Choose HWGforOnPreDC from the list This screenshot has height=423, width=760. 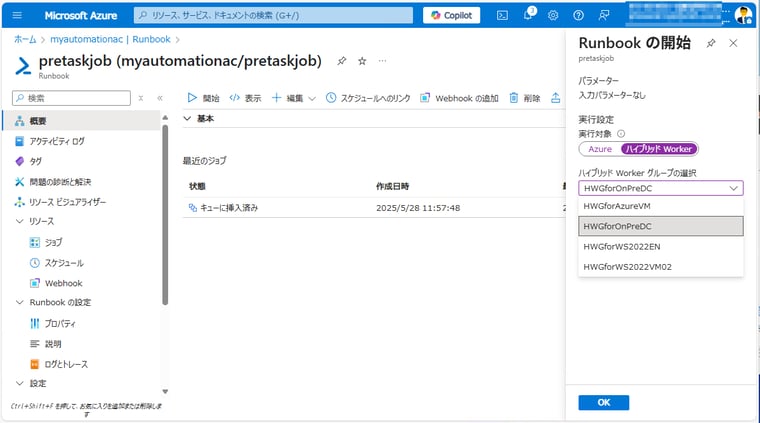click(x=661, y=226)
